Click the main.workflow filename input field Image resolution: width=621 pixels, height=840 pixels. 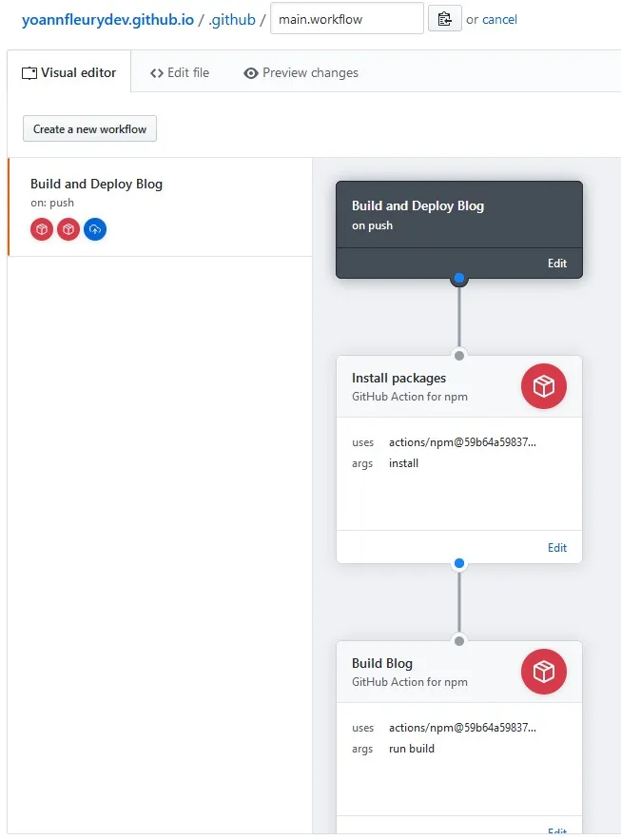(x=345, y=18)
